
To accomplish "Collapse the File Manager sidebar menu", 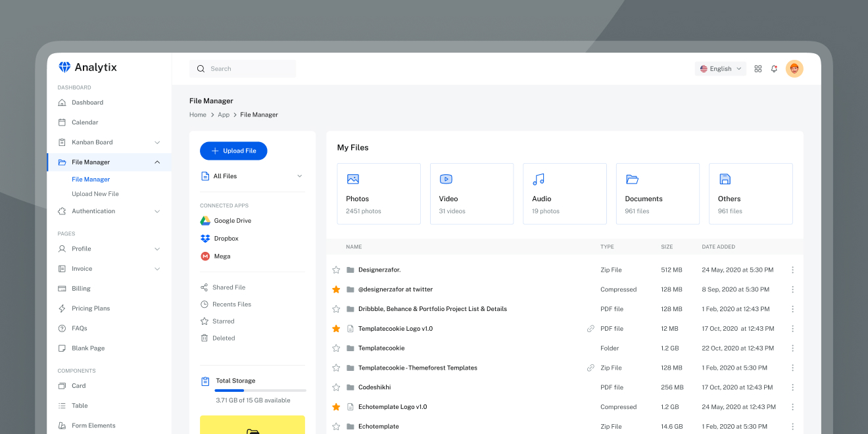I will 157,162.
